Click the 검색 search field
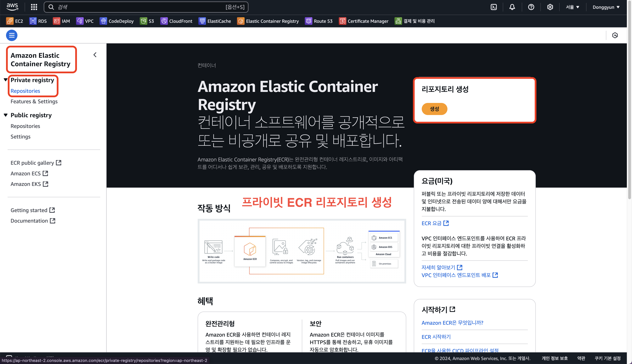The image size is (632, 364). click(140, 7)
